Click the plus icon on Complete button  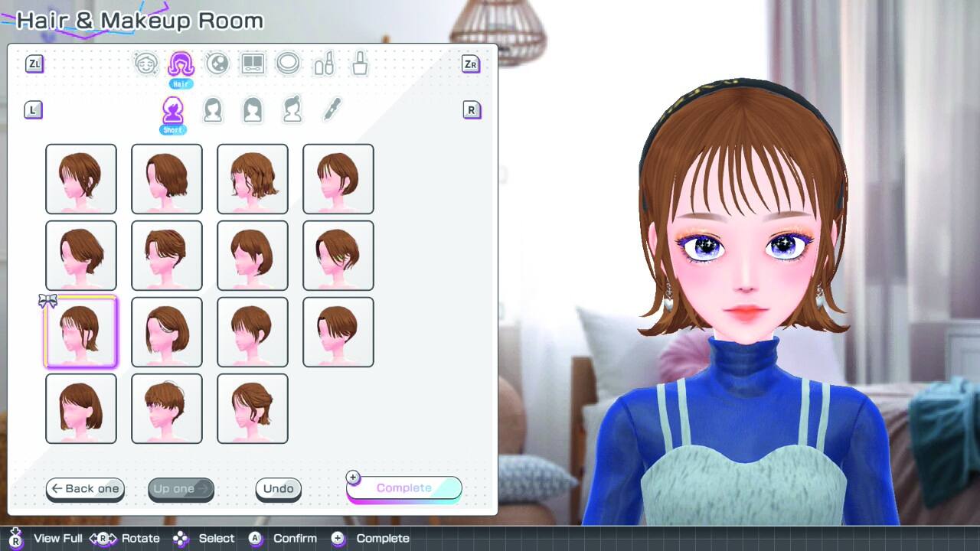pos(353,478)
